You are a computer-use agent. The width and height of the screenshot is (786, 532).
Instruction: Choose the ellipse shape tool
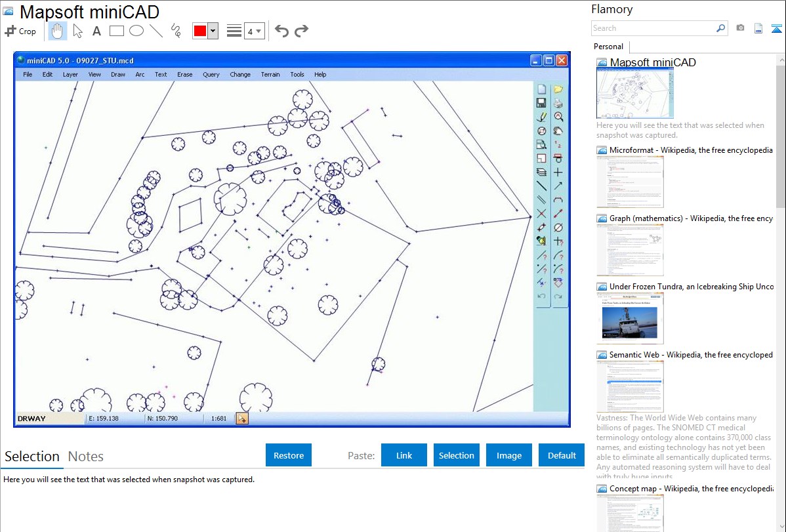pos(136,31)
